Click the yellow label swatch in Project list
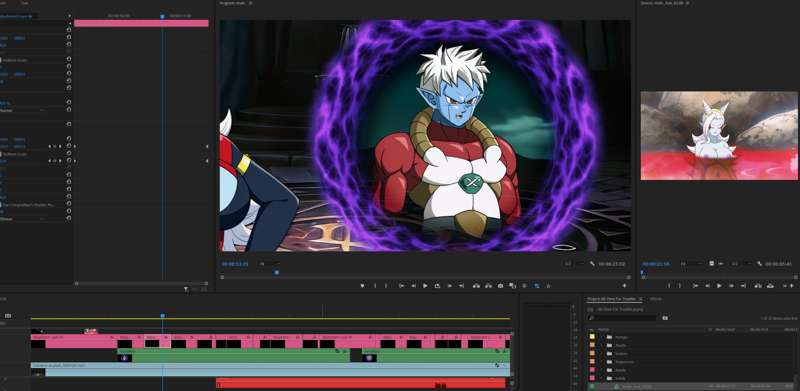 (592, 336)
